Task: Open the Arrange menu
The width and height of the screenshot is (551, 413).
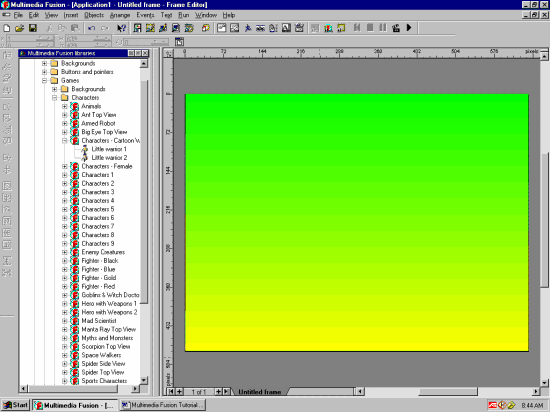Action: (x=120, y=15)
